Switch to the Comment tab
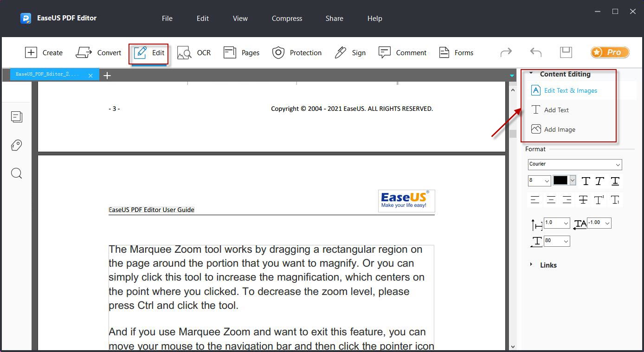 403,52
